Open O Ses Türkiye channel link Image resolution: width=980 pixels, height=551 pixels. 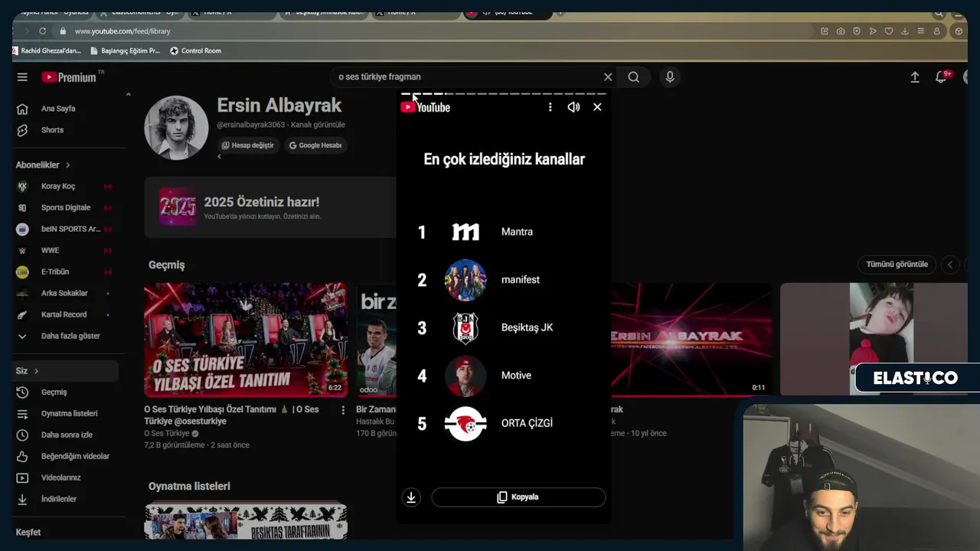click(x=167, y=434)
